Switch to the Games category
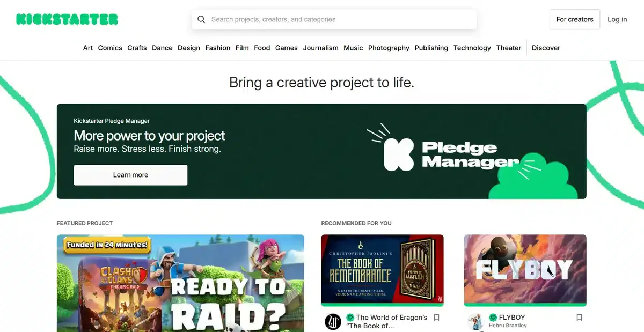The image size is (644, 332). 286,48
